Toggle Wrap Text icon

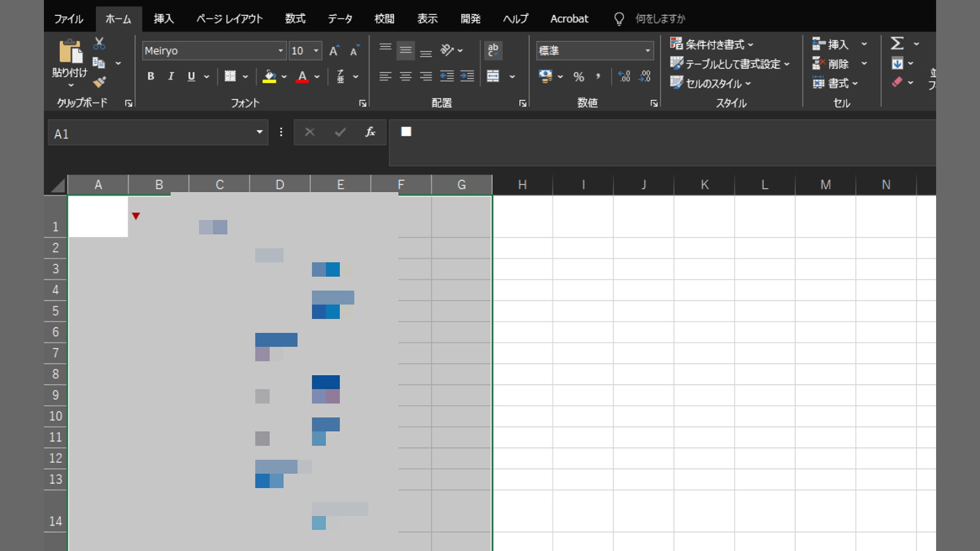point(493,50)
